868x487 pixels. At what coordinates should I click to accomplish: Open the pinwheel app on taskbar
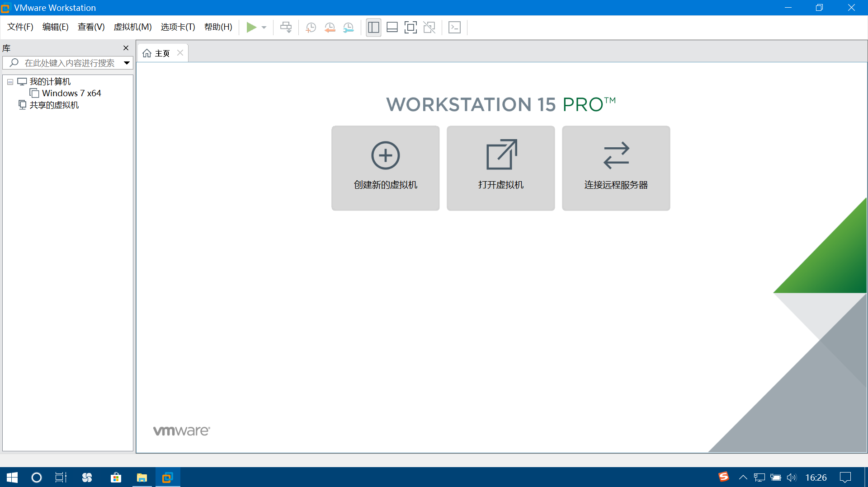click(x=87, y=478)
